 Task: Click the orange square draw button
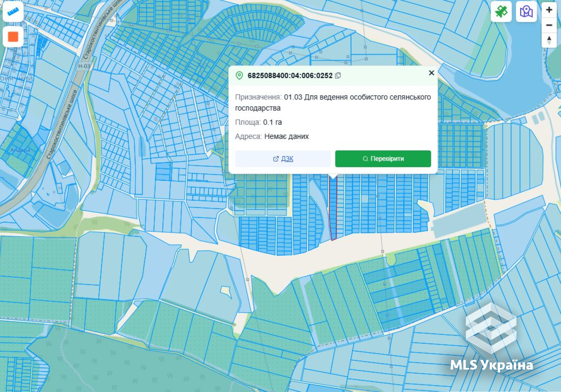[x=13, y=36]
